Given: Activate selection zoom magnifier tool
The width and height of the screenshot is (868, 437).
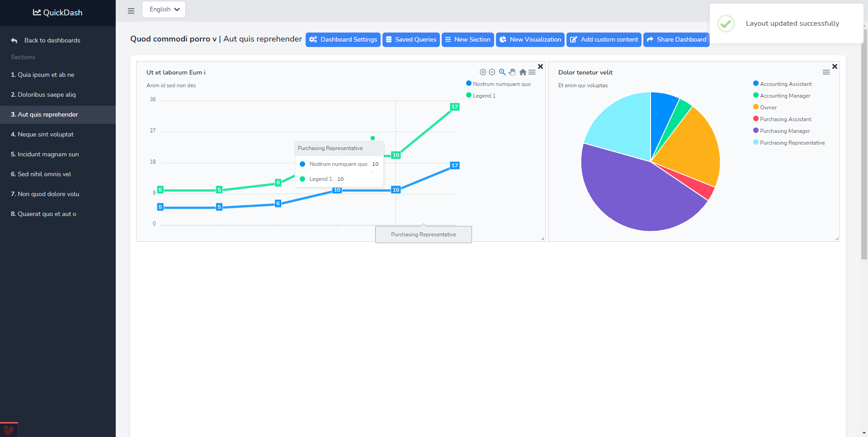Looking at the screenshot, I should (x=502, y=72).
